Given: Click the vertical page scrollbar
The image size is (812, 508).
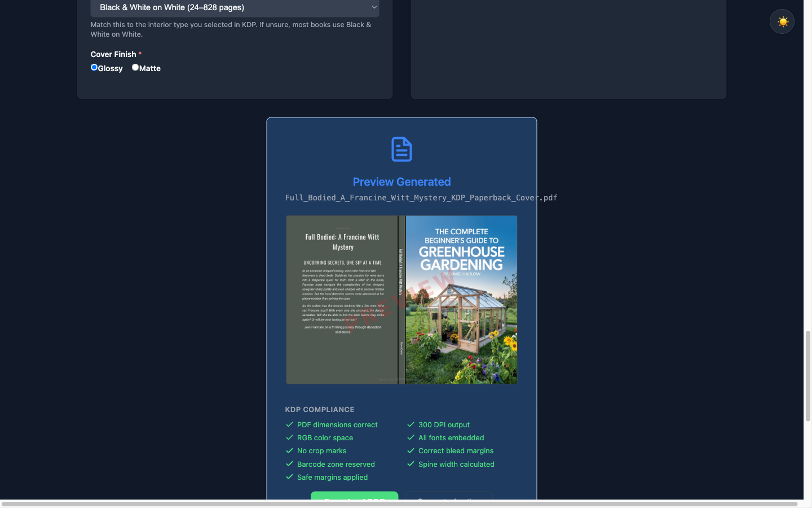Looking at the screenshot, I should coord(808,376).
